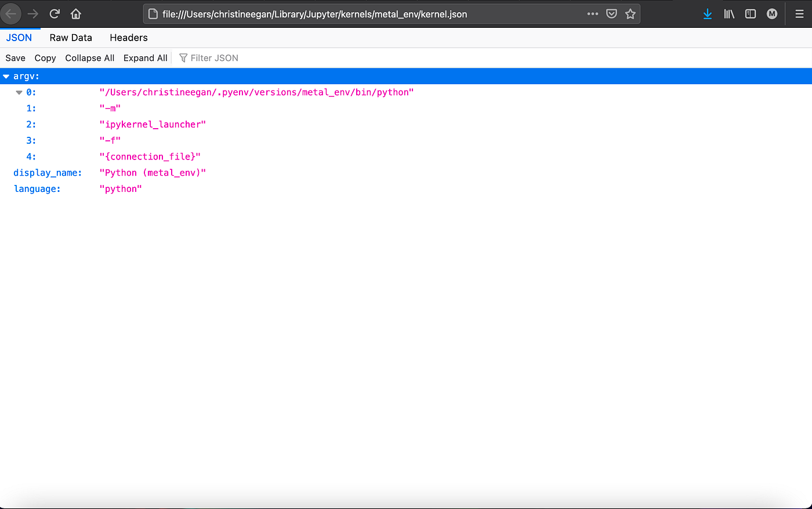The height and width of the screenshot is (509, 812).
Task: Click the "ipykernel_launcher" value
Action: (x=153, y=125)
